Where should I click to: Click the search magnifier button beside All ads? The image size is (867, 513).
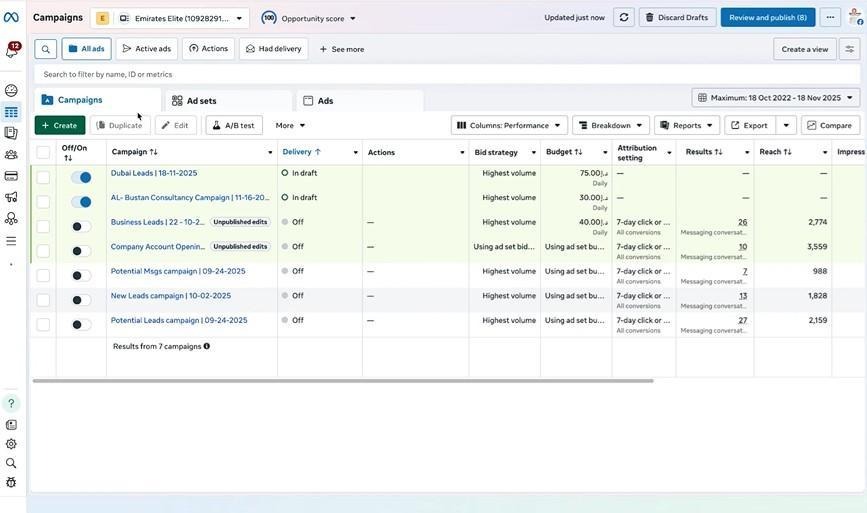tap(46, 49)
